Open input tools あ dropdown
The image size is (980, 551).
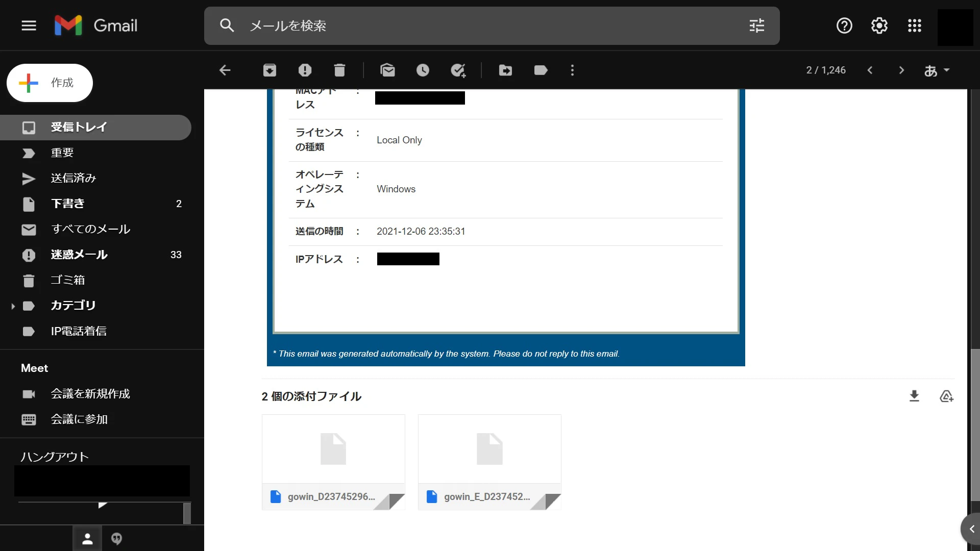[x=937, y=70]
